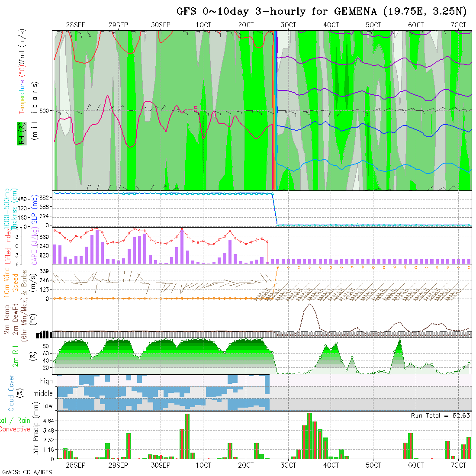Select the 500 millibars axis label
The height and width of the screenshot is (476, 476).
pyautogui.click(x=44, y=111)
